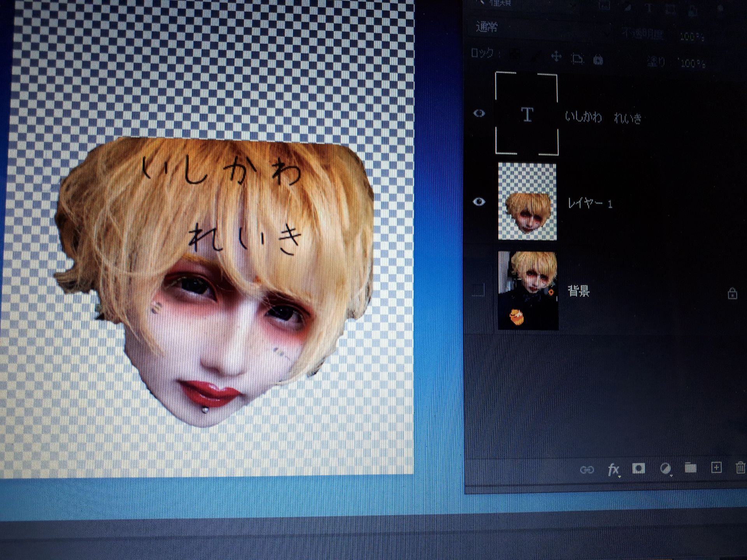Screen dimensions: 747x560
Task: Click the delete layer trash icon
Action: pos(740,468)
